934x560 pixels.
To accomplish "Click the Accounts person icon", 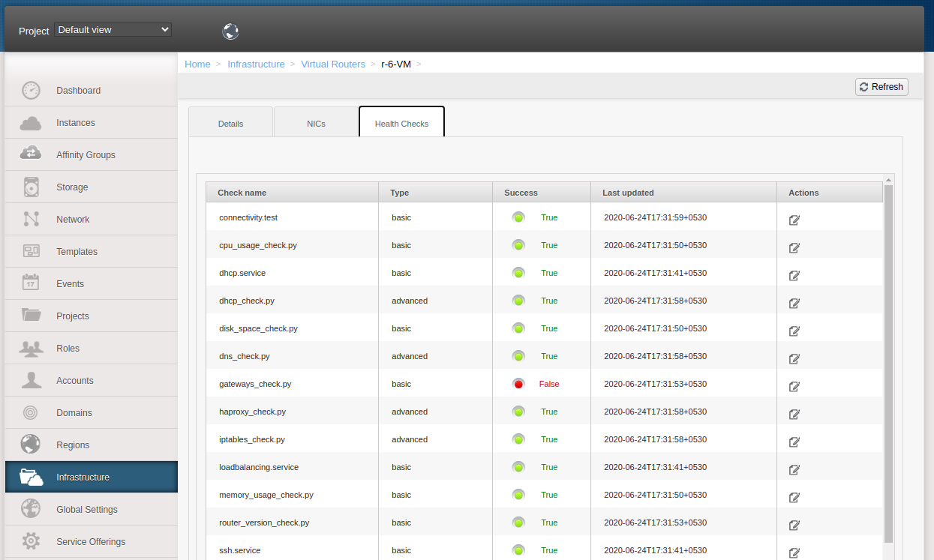I will (31, 380).
